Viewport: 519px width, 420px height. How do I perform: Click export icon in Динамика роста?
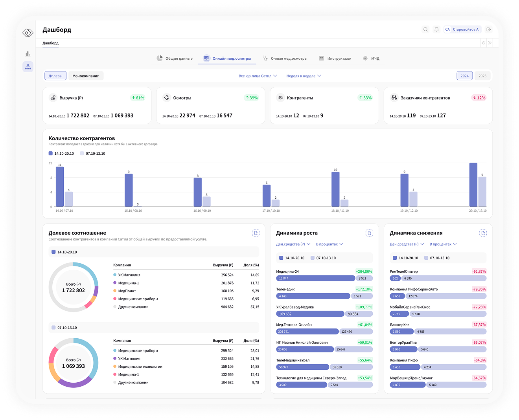click(369, 233)
